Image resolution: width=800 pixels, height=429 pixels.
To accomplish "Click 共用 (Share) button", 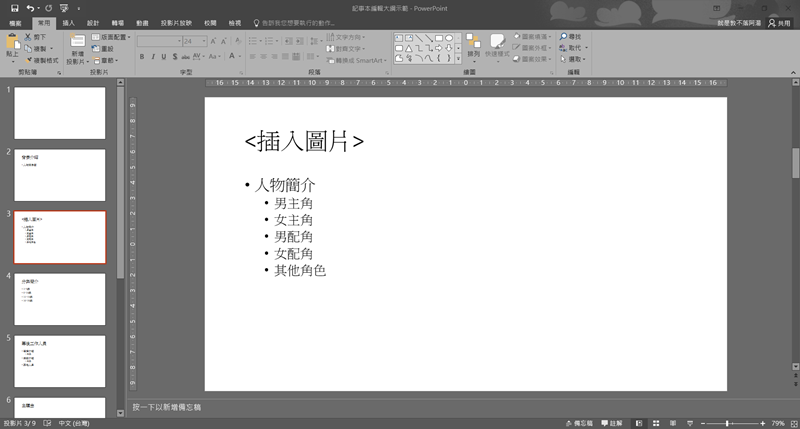I will coord(779,23).
